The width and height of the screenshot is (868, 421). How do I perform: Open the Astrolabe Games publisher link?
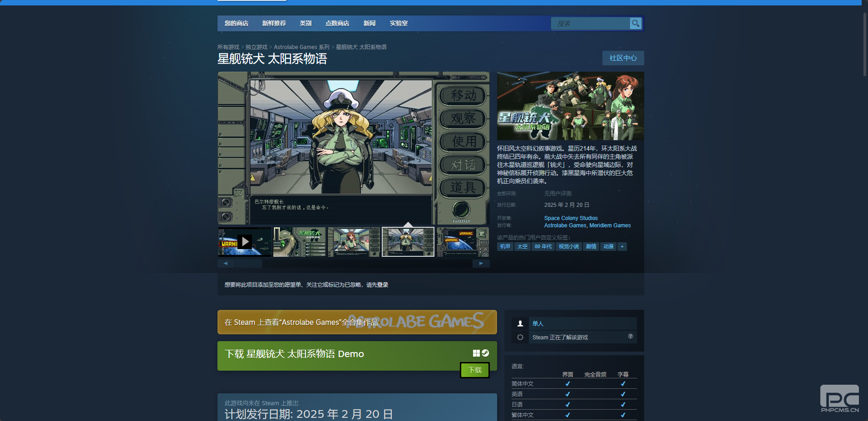565,225
